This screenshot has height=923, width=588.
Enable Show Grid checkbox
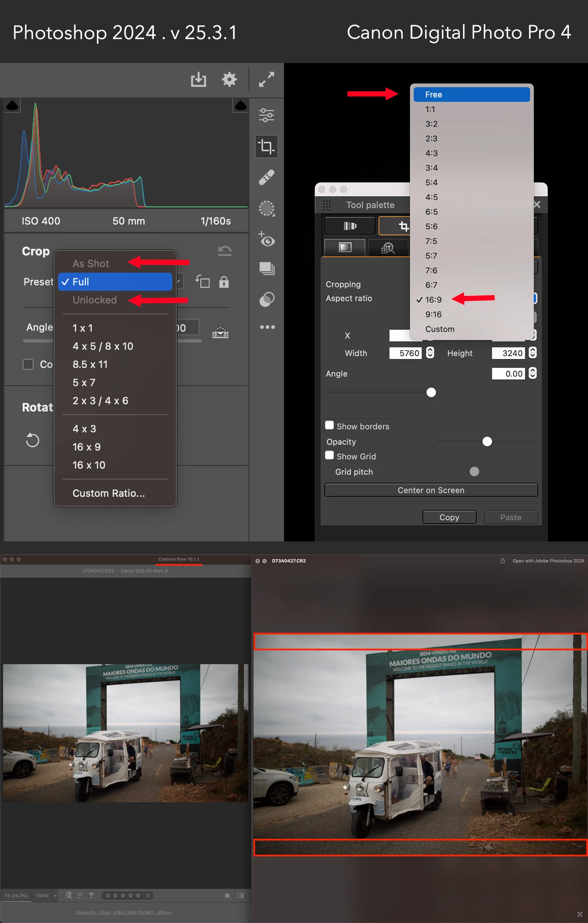coord(330,455)
